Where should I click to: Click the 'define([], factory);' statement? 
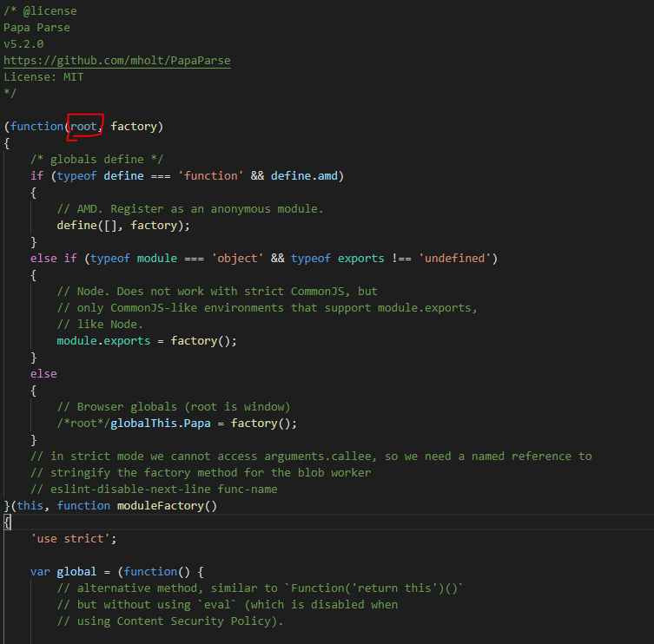click(123, 226)
